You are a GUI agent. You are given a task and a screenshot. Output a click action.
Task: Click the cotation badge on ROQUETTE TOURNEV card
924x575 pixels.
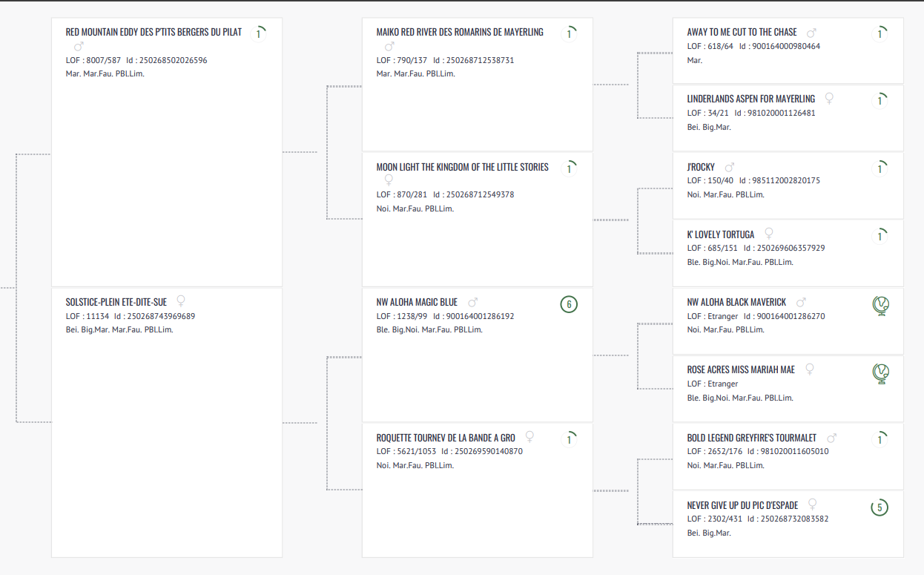pos(569,439)
